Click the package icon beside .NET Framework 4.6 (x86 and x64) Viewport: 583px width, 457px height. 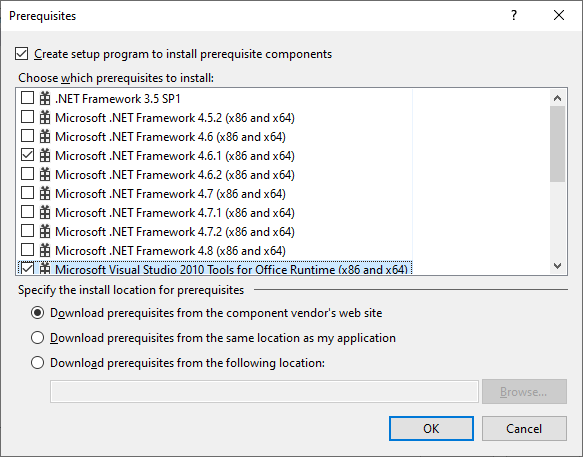click(x=45, y=136)
